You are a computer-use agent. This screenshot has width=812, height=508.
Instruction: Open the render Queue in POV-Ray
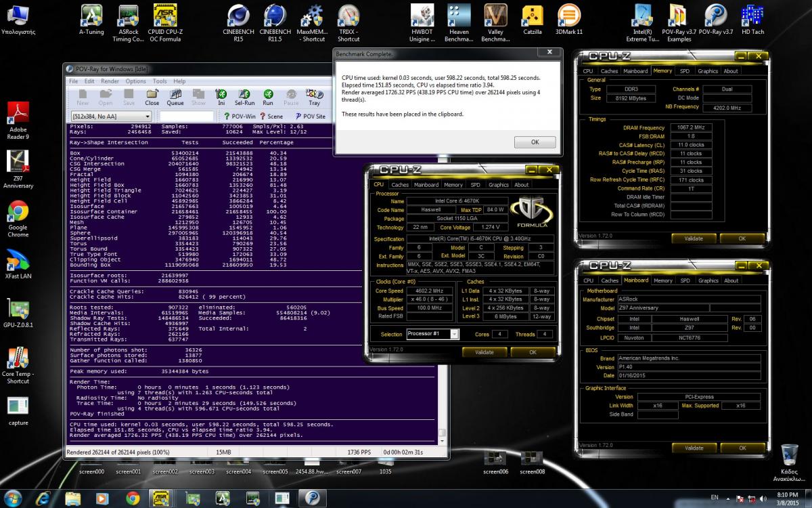[175, 98]
